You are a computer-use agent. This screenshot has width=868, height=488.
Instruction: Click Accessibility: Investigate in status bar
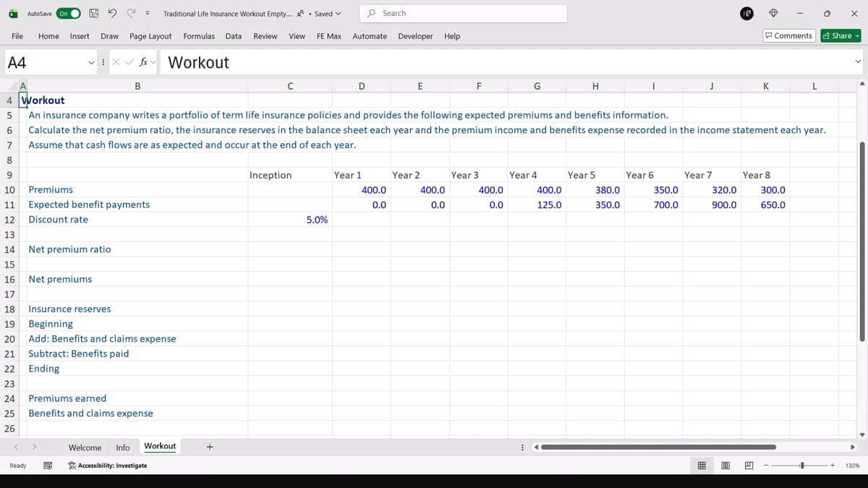coord(107,466)
